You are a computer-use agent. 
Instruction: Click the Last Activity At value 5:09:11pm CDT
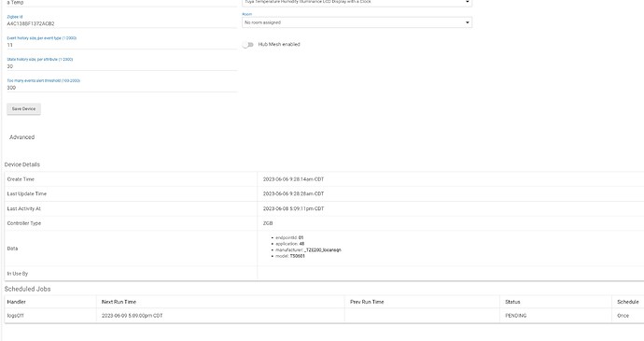pos(293,208)
